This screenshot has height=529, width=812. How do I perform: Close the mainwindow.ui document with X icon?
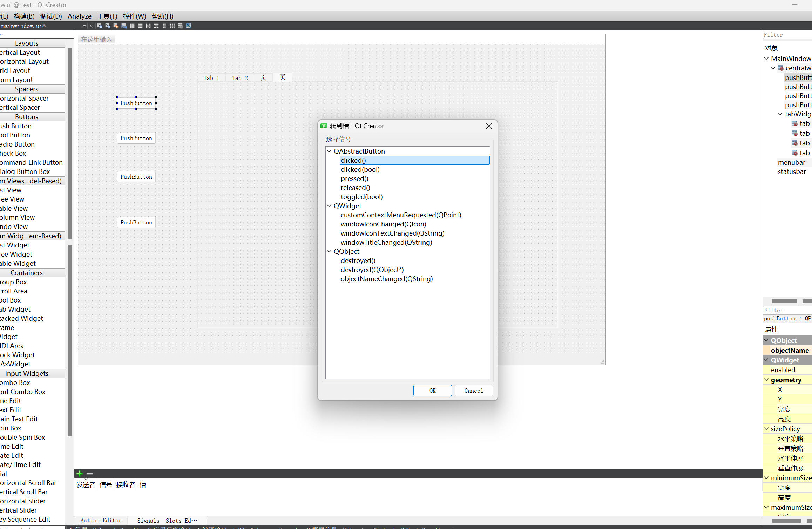point(91,26)
